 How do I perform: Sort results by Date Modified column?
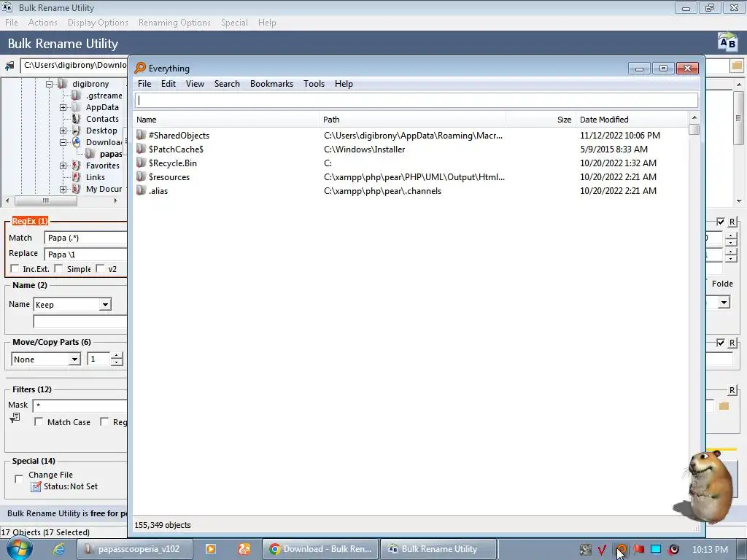pyautogui.click(x=632, y=120)
